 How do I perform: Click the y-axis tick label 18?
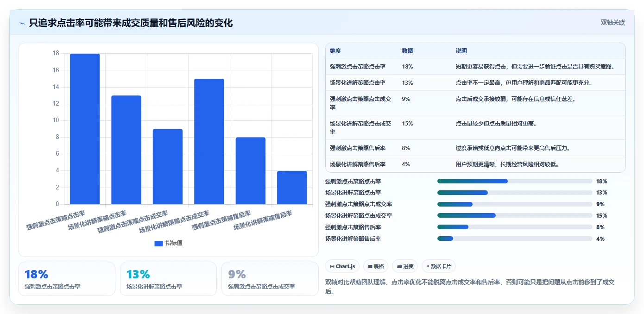point(56,53)
